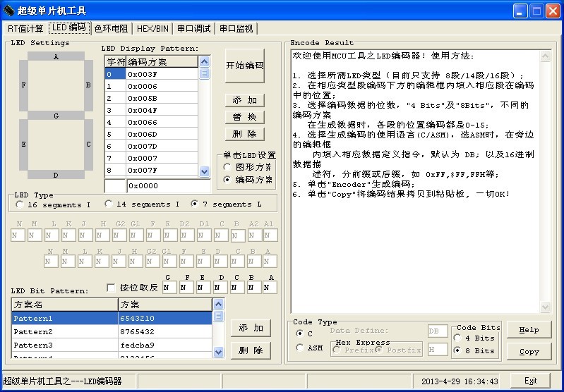Select ASM code type
Image resolution: width=564 pixels, height=392 pixels.
309,348
